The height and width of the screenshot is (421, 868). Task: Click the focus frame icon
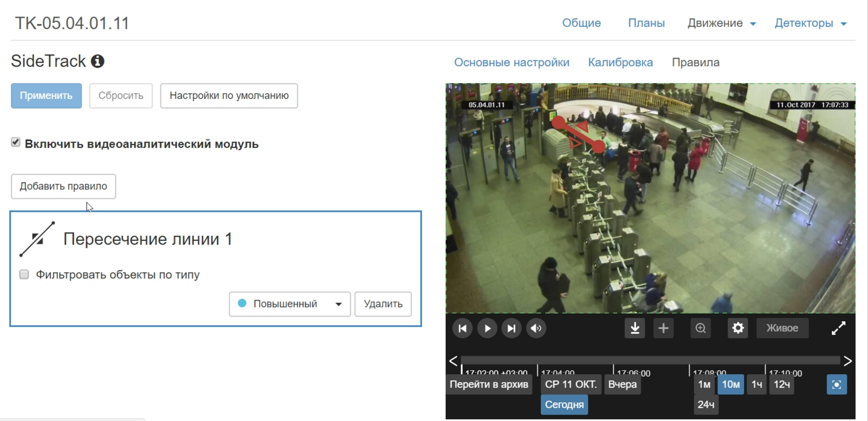(837, 385)
